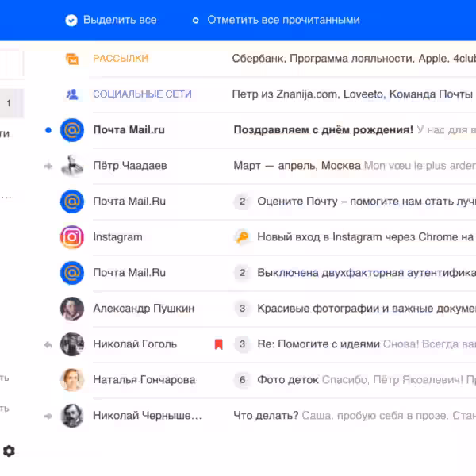476x476 pixels.
Task: Click the key icon in Instagram email
Action: (x=242, y=236)
